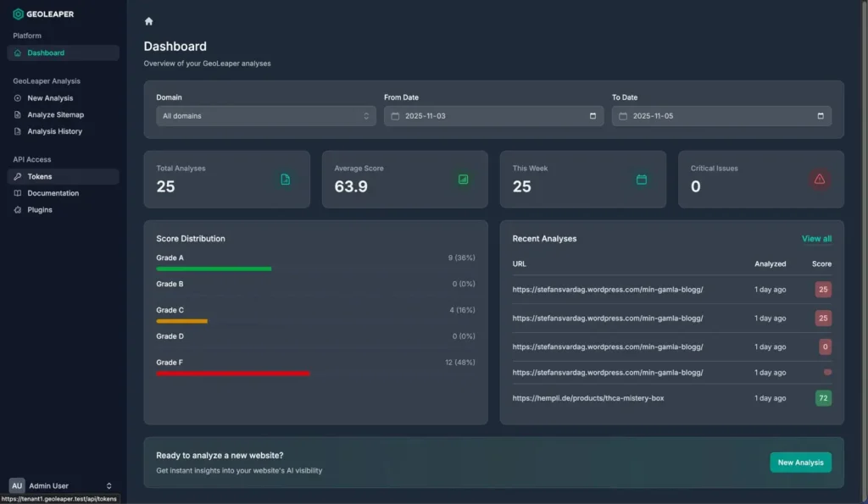Expand the All domains dropdown
Viewport: 868px width, 504px height.
[266, 116]
